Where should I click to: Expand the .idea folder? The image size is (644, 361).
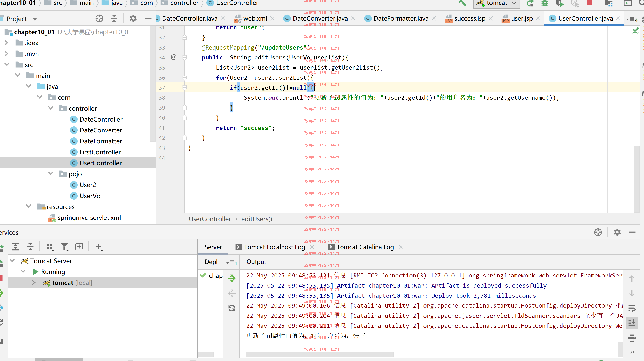tap(7, 43)
